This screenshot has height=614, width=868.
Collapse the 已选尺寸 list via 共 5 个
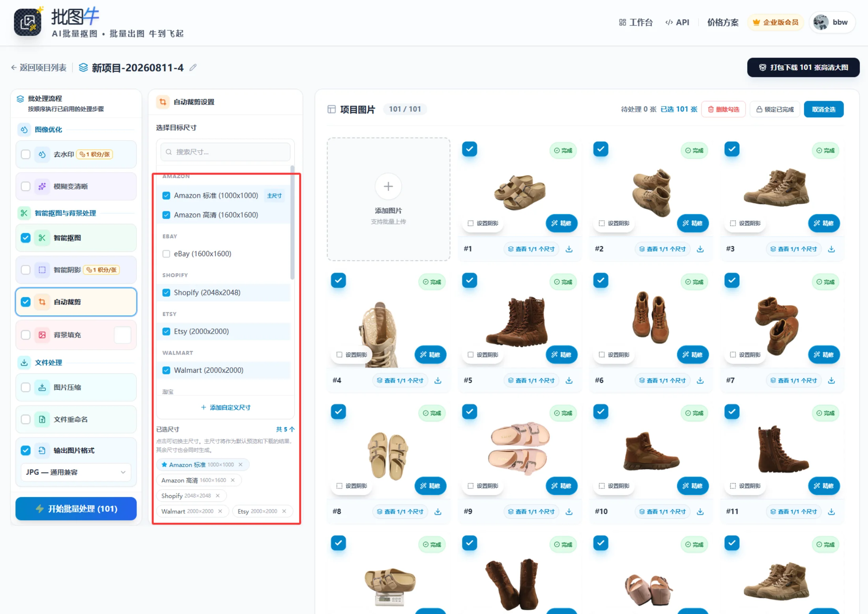pyautogui.click(x=285, y=429)
